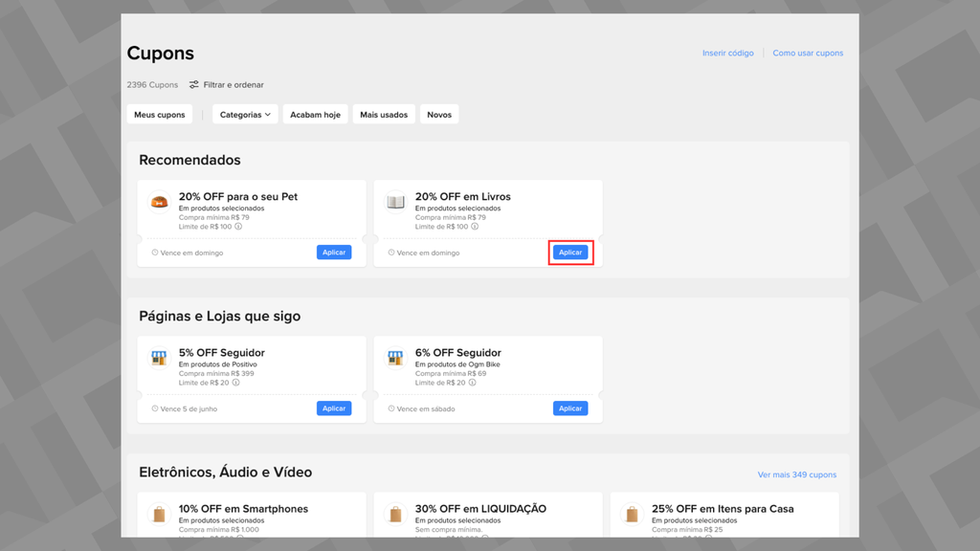Click bag icon on Smartphones coupon
Viewport: 980px width, 551px height.
pos(160,514)
